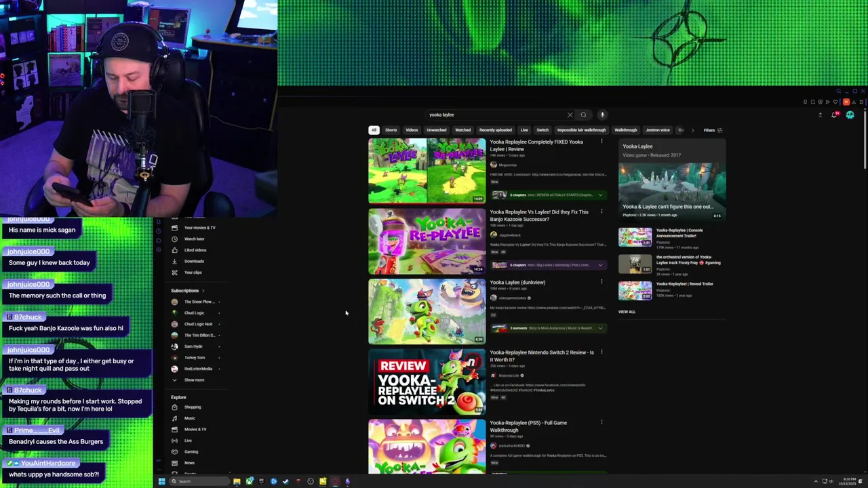
Task: Select the 'Live' filter chip
Action: (x=524, y=130)
